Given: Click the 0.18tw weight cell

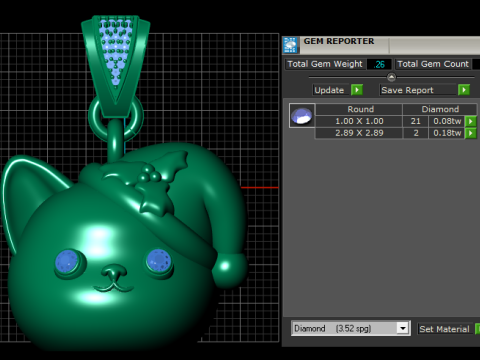Looking at the screenshot, I should tap(447, 133).
